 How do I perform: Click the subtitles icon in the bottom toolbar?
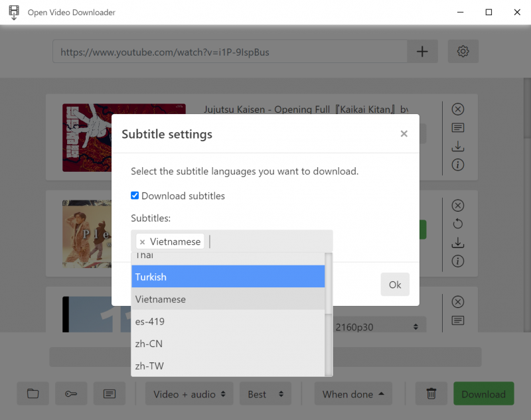[x=109, y=393]
